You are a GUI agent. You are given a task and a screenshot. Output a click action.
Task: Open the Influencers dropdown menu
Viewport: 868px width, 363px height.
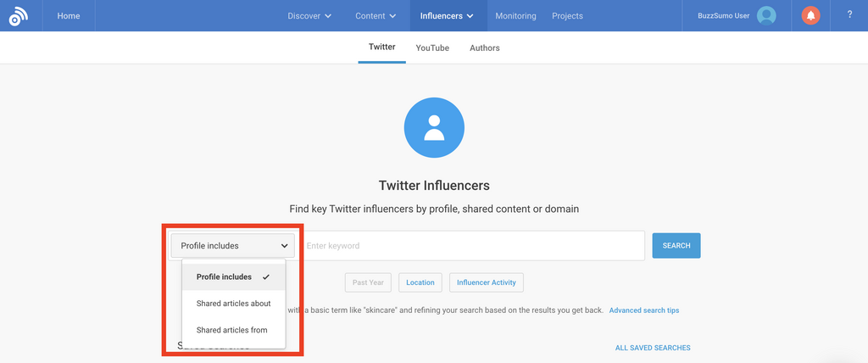[x=447, y=15]
